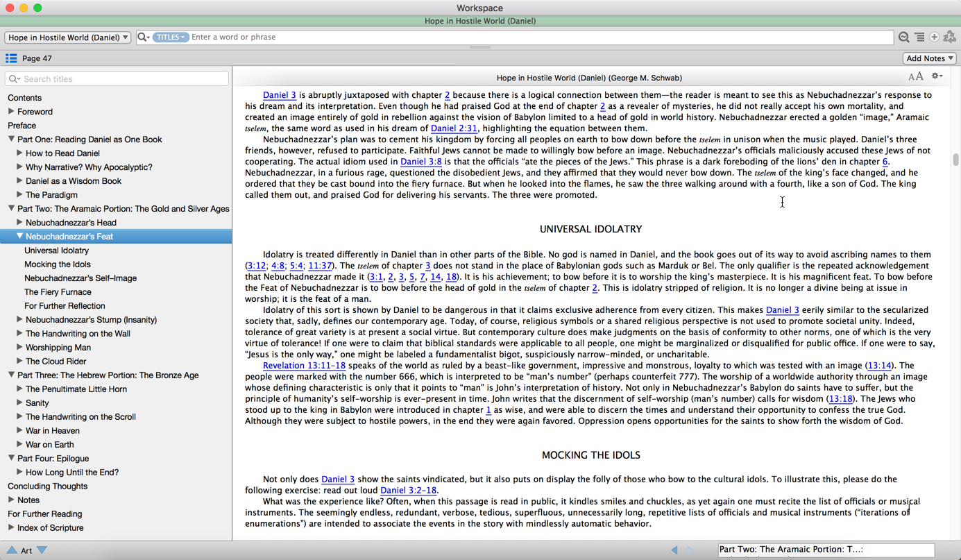Image resolution: width=961 pixels, height=560 pixels.
Task: Jump to next Art with down arrow
Action: (42, 550)
